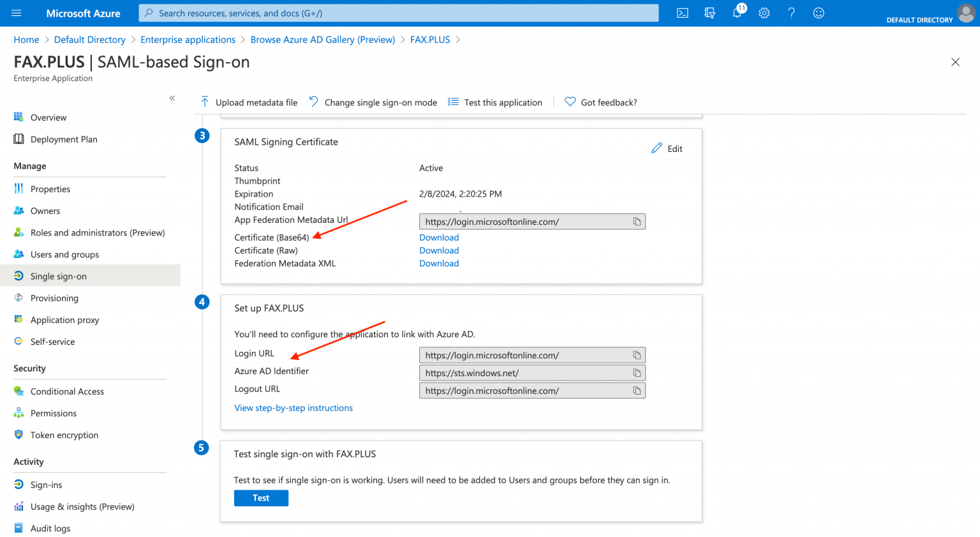Open the hamburger portal menu
980x537 pixels.
17,13
